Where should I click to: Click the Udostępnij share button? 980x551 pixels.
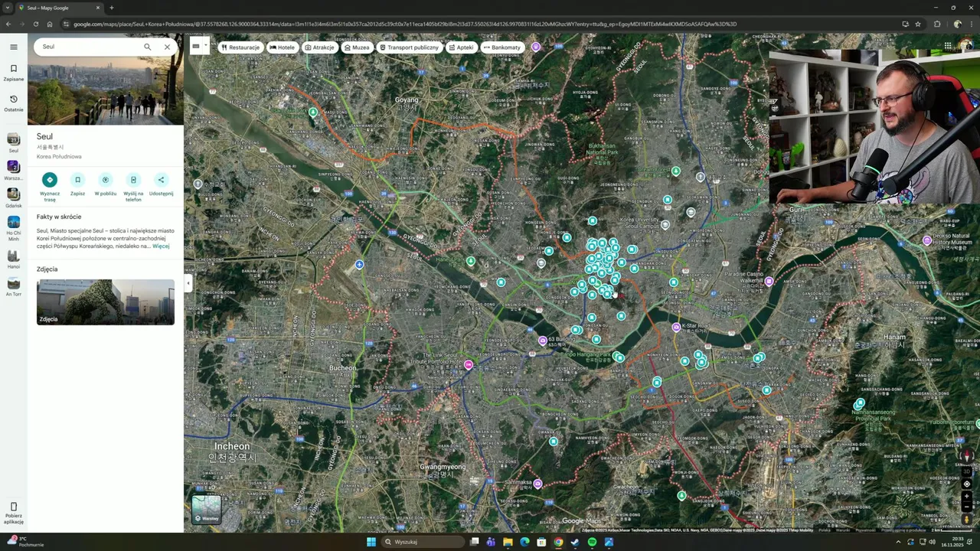coord(161,180)
